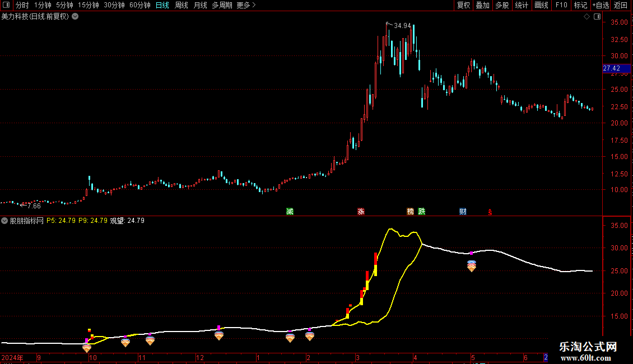This screenshot has width=633, height=364.
Task: Add stock with +自选 button
Action: pos(601,5)
